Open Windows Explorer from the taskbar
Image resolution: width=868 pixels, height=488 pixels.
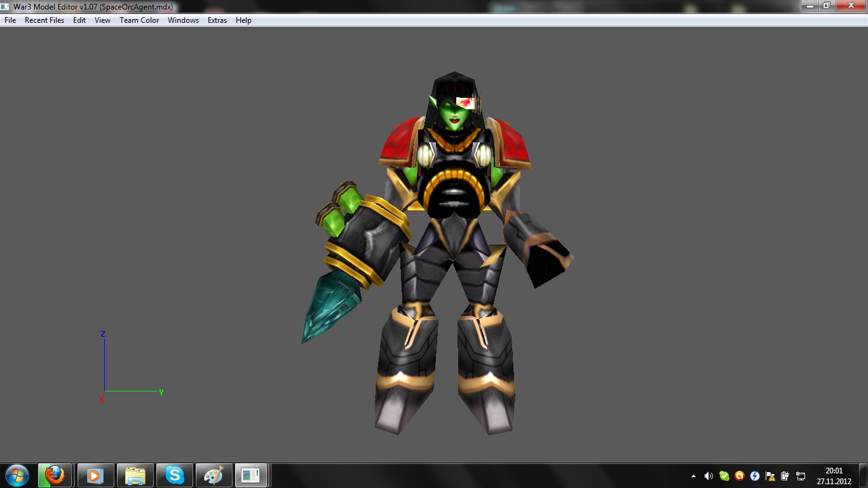point(135,475)
